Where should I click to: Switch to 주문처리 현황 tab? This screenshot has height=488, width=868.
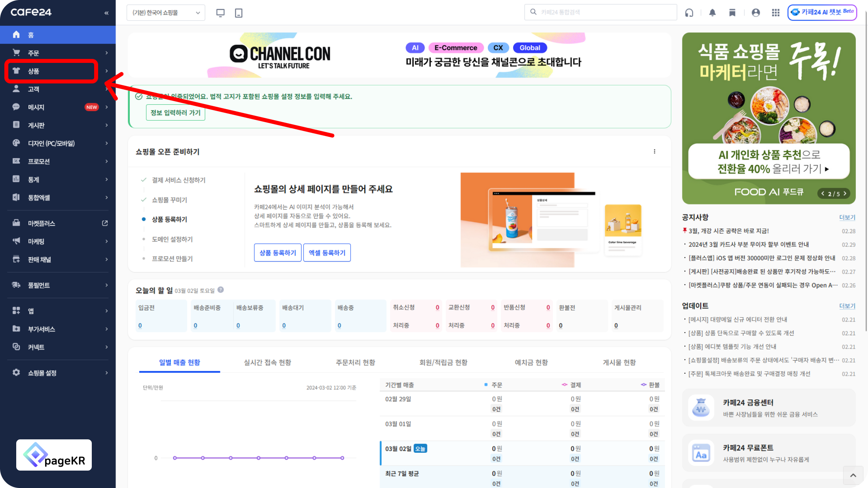355,362
